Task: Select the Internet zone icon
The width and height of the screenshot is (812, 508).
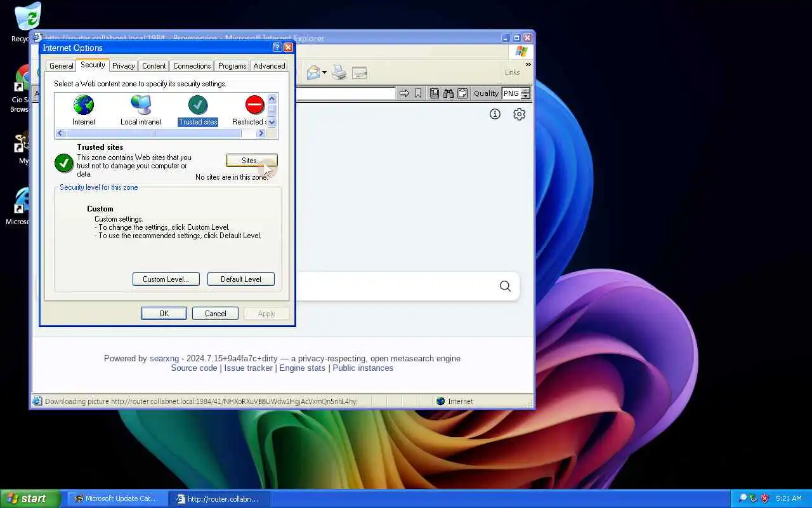Action: click(x=83, y=105)
